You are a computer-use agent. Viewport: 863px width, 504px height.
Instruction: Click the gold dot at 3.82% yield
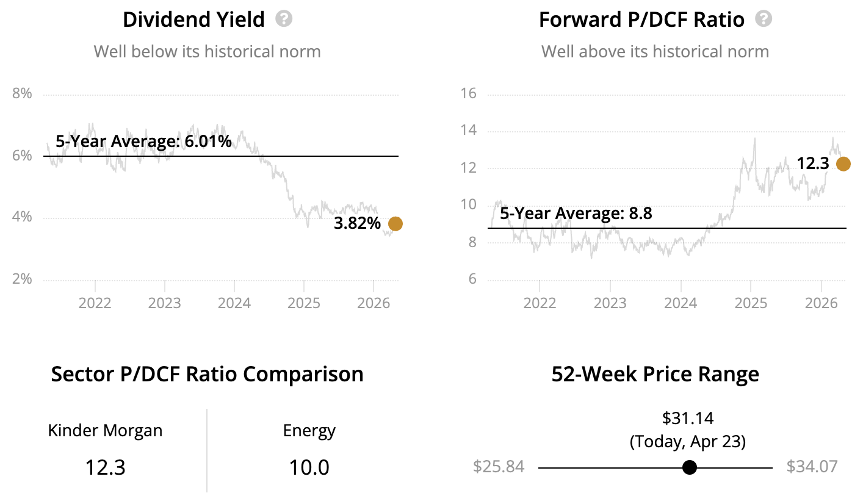coord(395,224)
